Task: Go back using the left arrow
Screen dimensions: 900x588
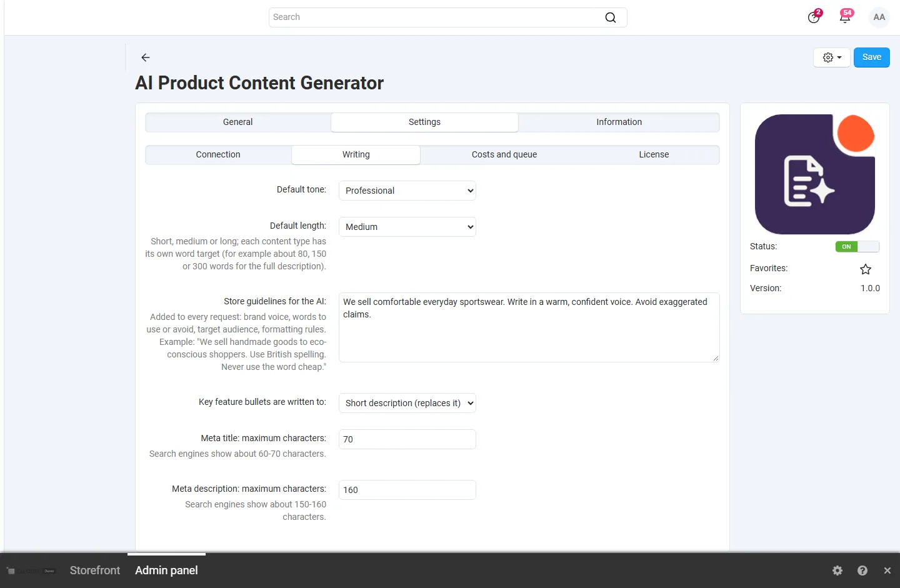Action: (x=146, y=57)
